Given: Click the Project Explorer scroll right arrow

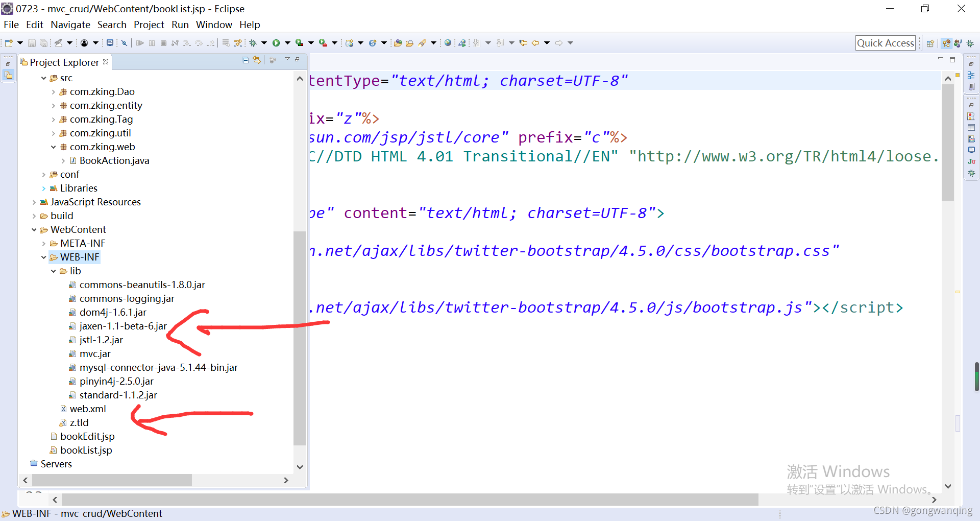Looking at the screenshot, I should 286,480.
